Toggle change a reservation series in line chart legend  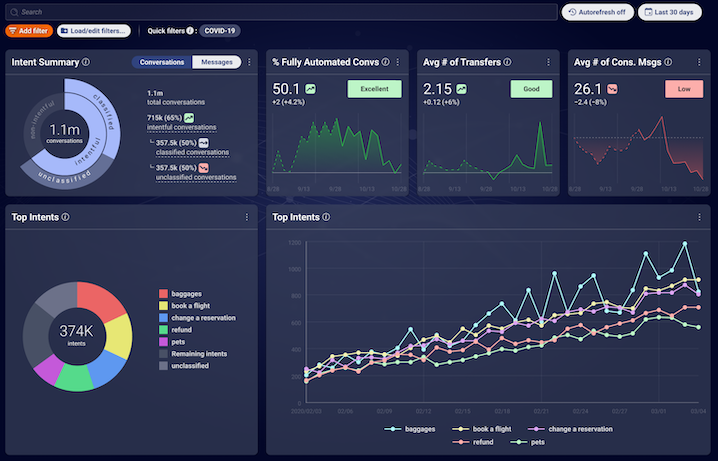(x=570, y=429)
